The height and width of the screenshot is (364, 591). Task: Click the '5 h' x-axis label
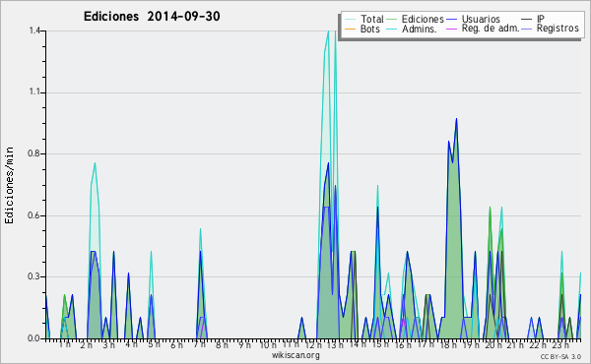pyautogui.click(x=155, y=344)
